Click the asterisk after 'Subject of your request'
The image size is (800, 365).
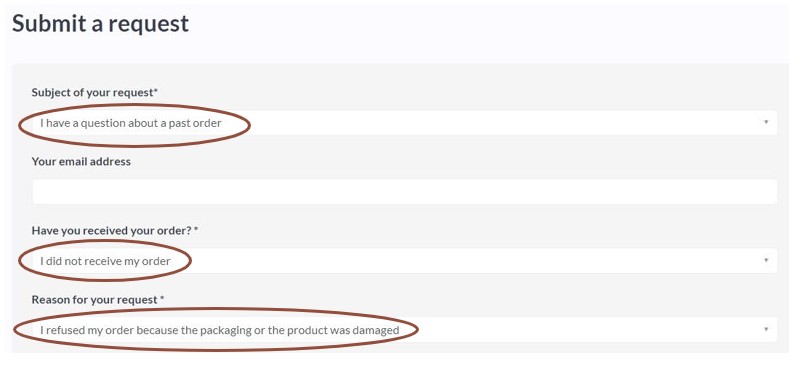tap(156, 91)
